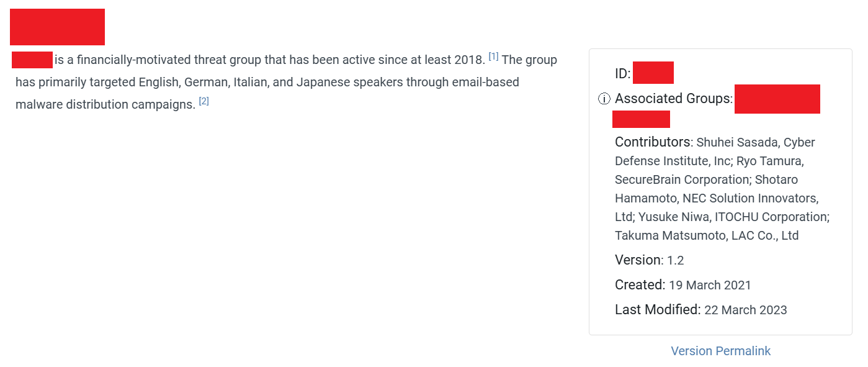Click the redacted ID value
The width and height of the screenshot is (868, 367).
pos(653,73)
